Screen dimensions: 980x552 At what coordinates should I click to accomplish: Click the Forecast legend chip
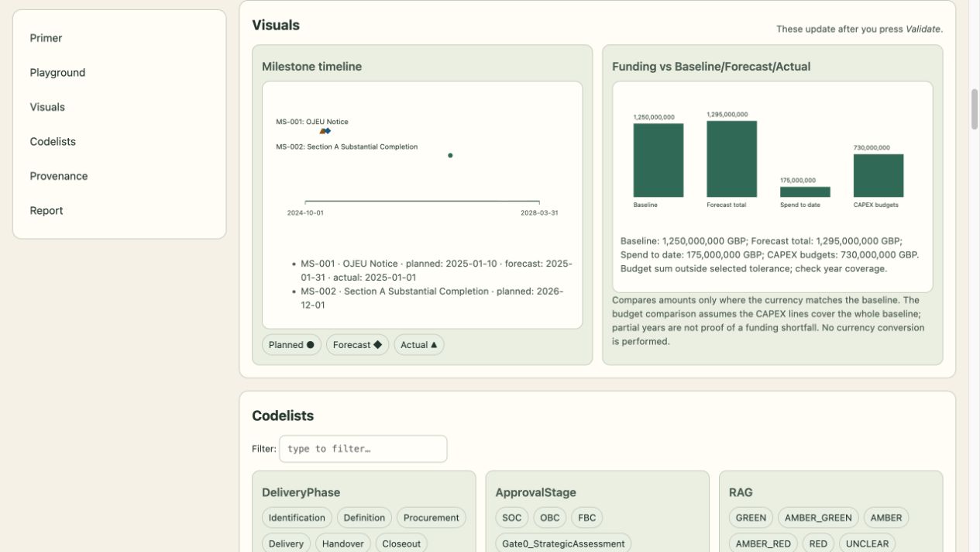coord(357,345)
